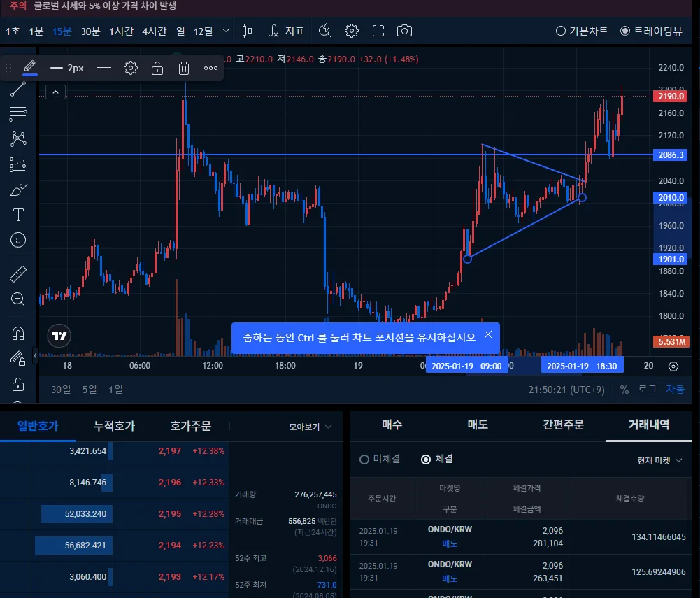Open the 거래내역 tab
Image resolution: width=700 pixels, height=598 pixels.
point(649,425)
